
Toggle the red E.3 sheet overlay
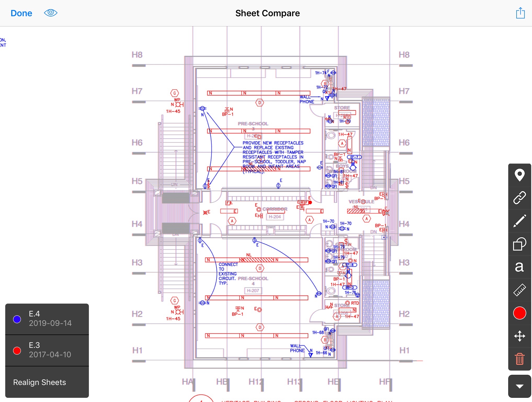click(x=17, y=350)
